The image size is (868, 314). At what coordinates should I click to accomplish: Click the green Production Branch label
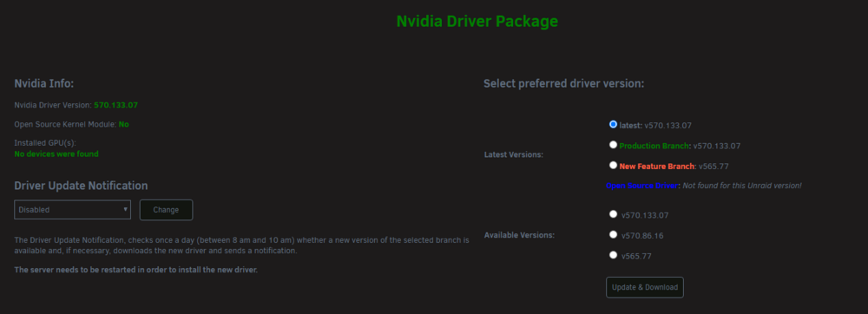654,146
